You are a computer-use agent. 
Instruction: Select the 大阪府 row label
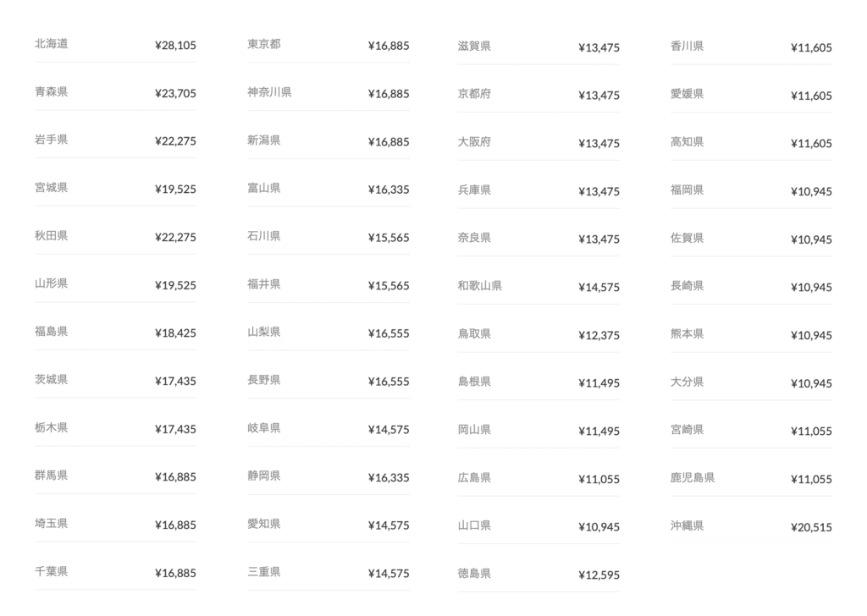[474, 142]
